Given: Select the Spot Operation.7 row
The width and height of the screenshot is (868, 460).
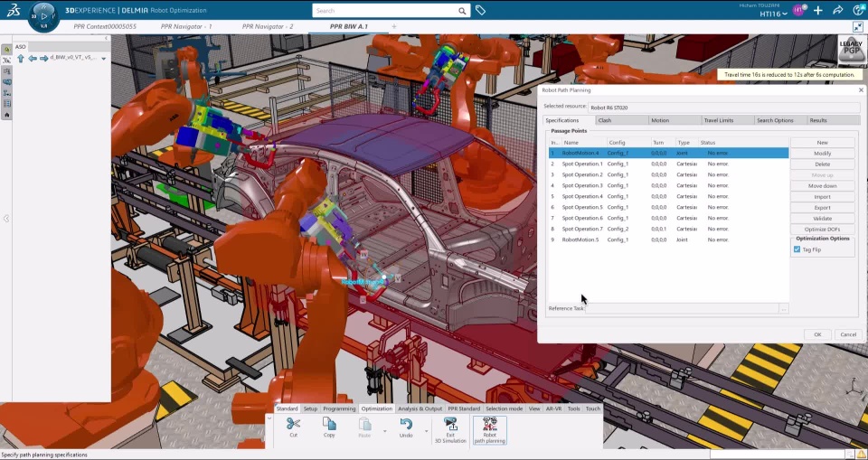Looking at the screenshot, I should (x=668, y=229).
